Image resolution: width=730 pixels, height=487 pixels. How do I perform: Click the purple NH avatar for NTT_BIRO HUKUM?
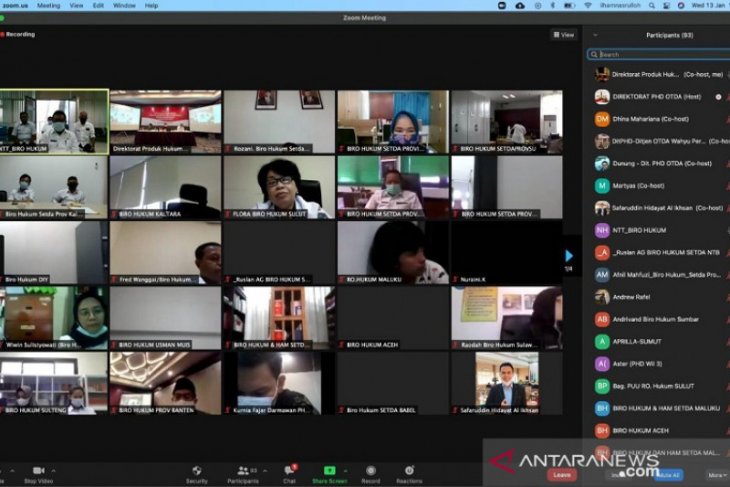point(602,230)
